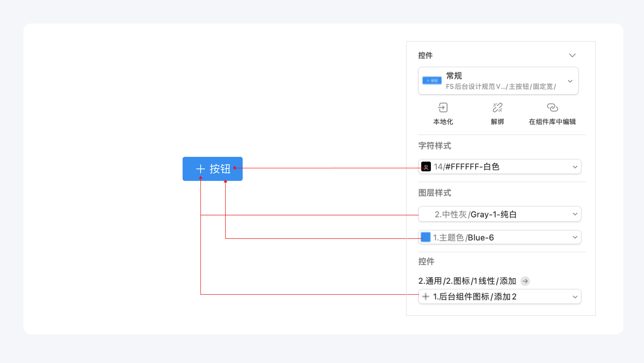Click the 字符样式 section heading
Screen dimensions: 644x363
coord(434,146)
